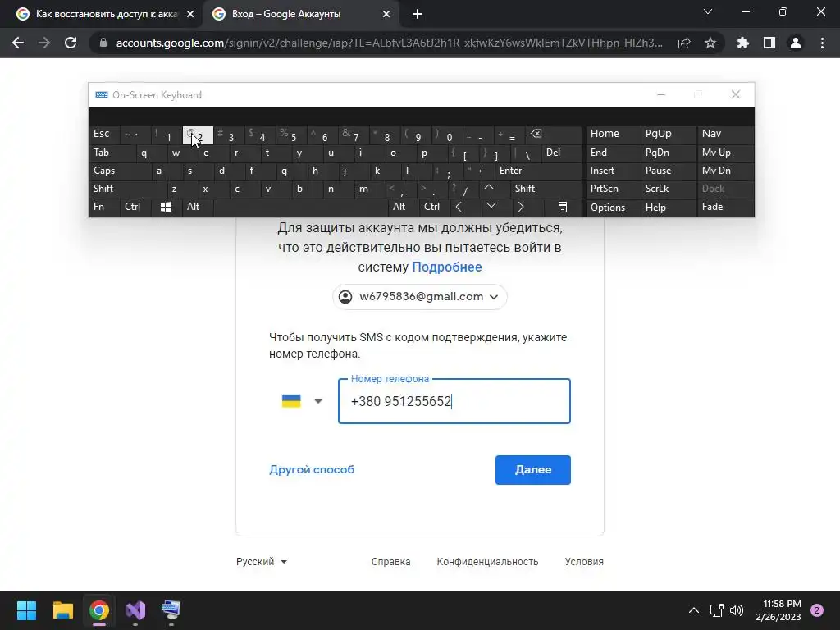Click the number 5 key on keyboard

(291, 135)
